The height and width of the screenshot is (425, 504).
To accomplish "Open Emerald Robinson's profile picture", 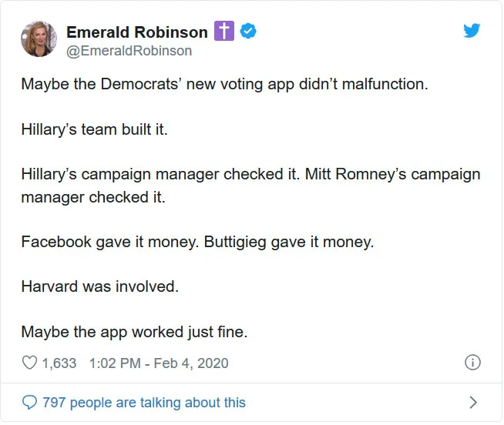I will (39, 38).
